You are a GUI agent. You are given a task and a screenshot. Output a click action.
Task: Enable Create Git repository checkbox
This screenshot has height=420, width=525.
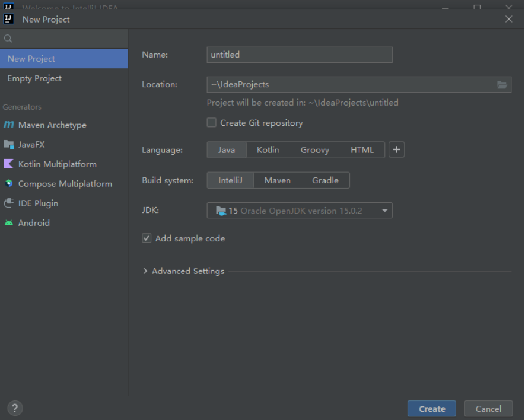click(x=212, y=123)
